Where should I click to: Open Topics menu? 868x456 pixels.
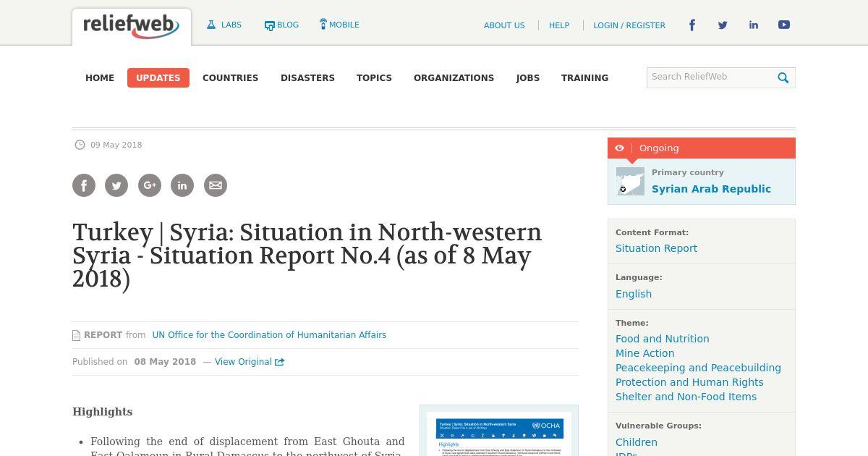pos(374,78)
